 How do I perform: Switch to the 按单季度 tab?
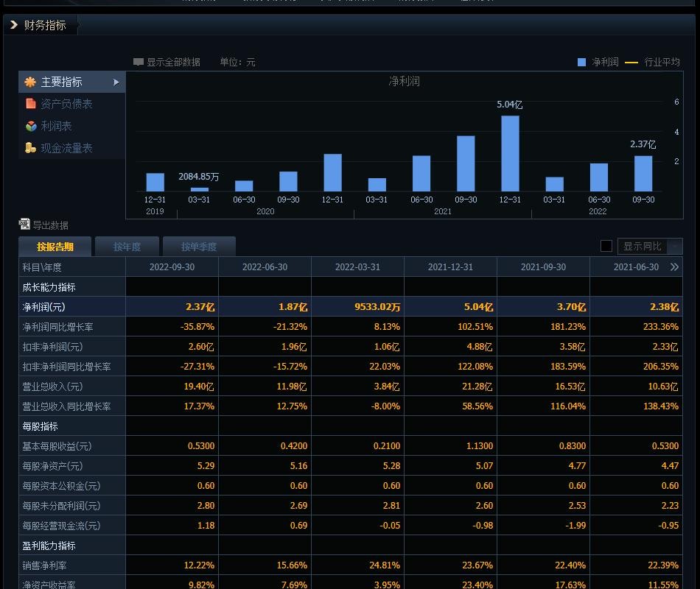tap(199, 246)
